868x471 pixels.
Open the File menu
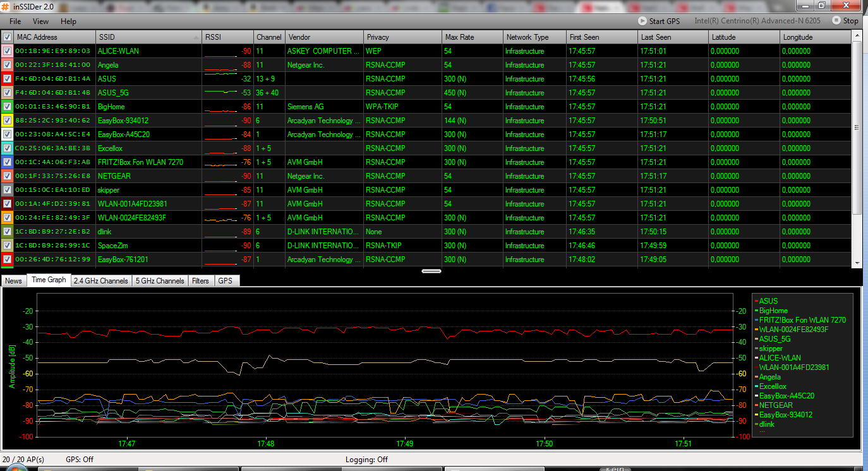point(15,21)
